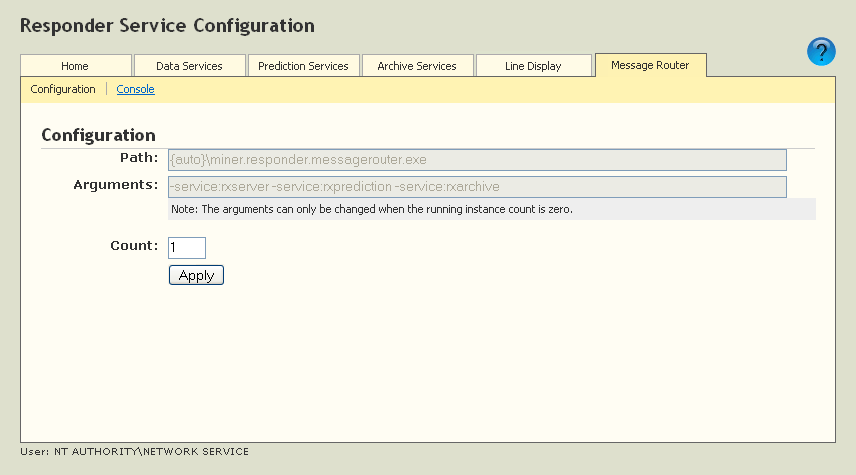Click the Responder Service Configuration title
856x475 pixels.
point(167,25)
